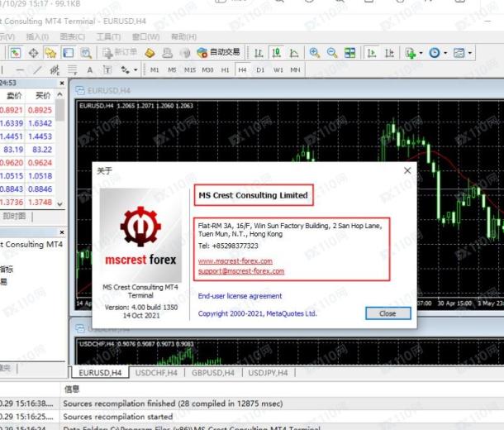
Task: Toggle the Terminal panel icon
Action: [x=68, y=52]
